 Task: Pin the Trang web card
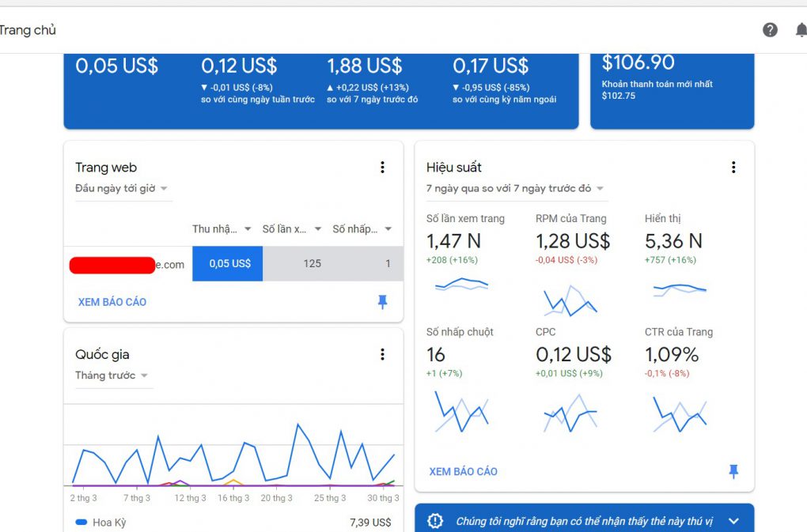coord(382,302)
